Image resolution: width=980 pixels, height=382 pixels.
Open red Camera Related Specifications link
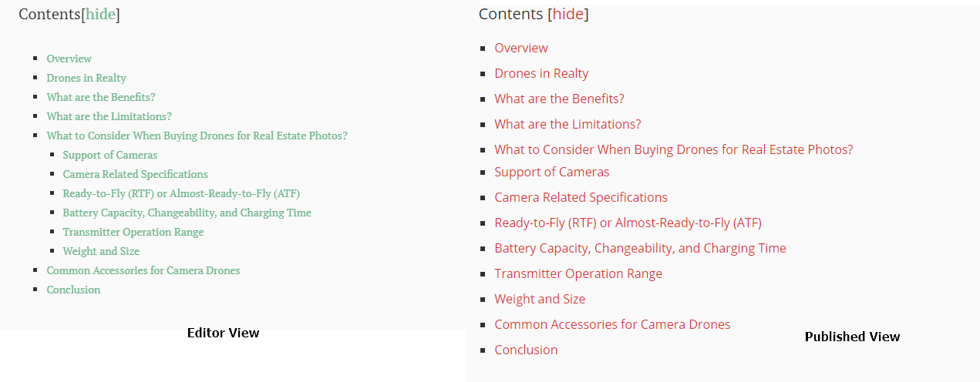(x=581, y=197)
